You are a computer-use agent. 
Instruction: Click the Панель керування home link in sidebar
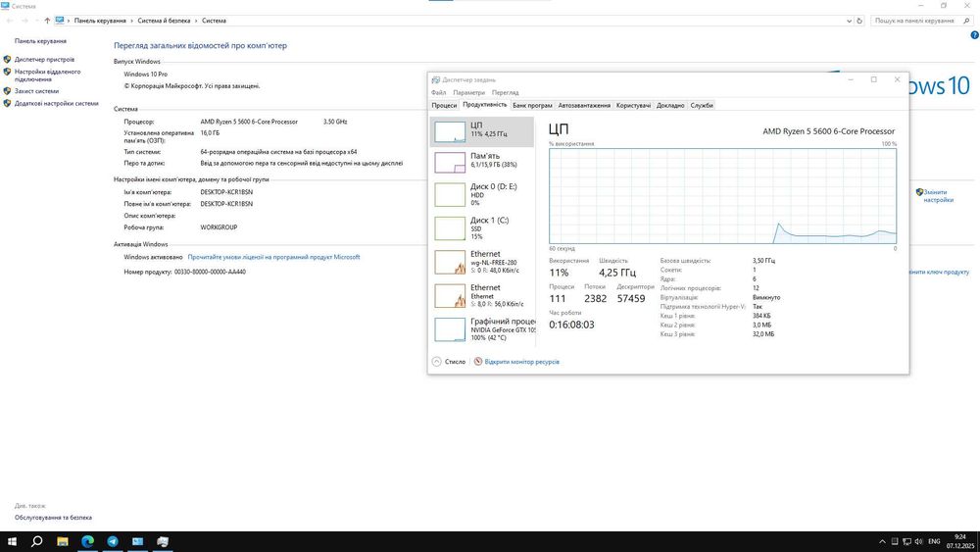(40, 41)
